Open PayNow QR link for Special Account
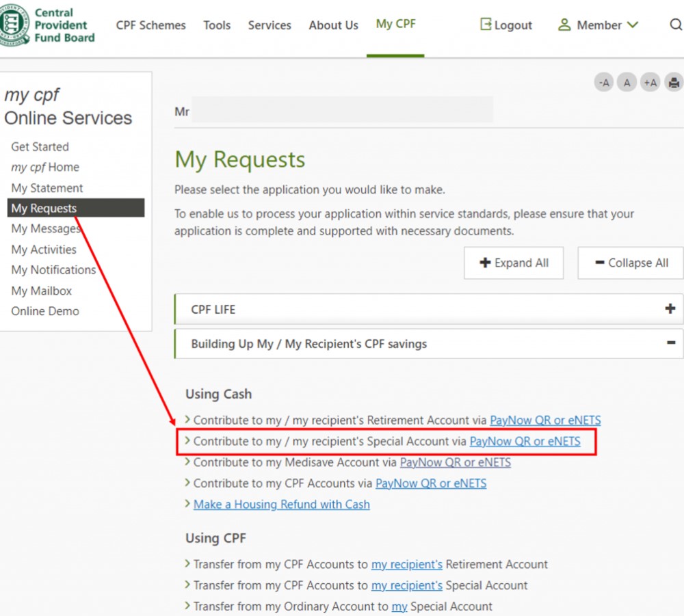This screenshot has width=684, height=616. (x=525, y=442)
